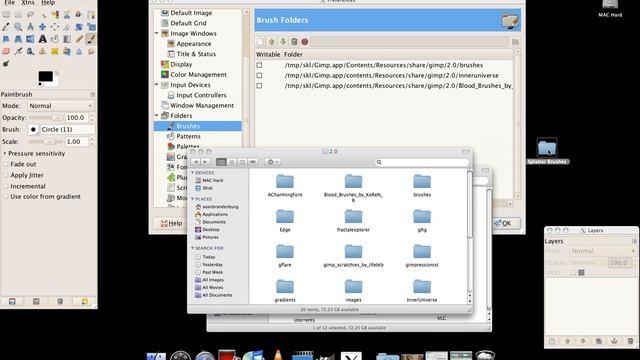This screenshot has height=360, width=640.
Task: Select the Zoom magnifier tool
Action: pyautogui.click(x=18, y=27)
